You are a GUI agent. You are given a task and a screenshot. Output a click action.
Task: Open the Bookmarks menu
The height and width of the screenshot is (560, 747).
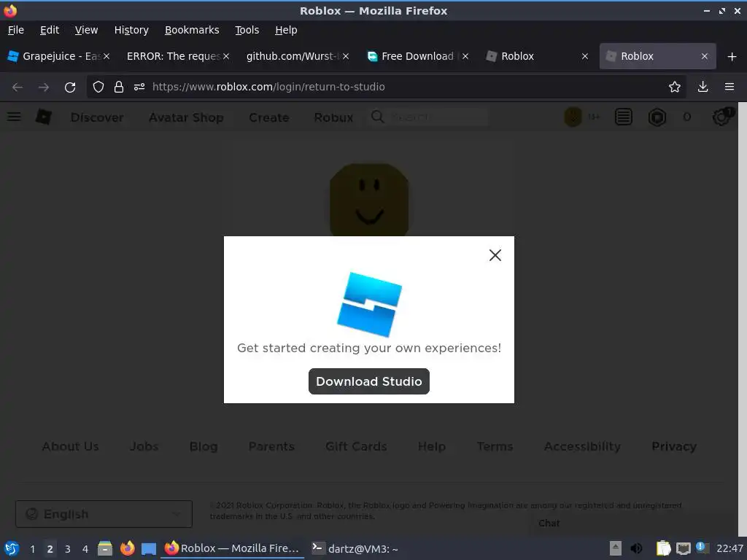192,30
